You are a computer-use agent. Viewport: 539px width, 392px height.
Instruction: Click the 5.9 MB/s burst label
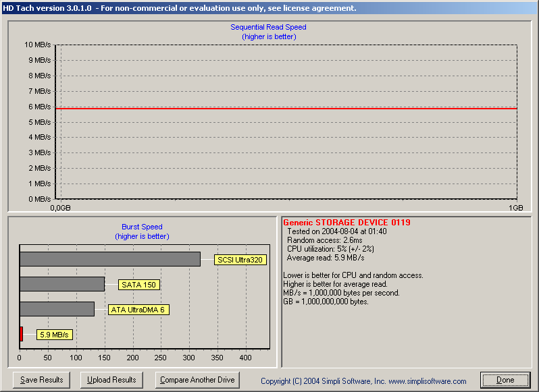tap(54, 335)
